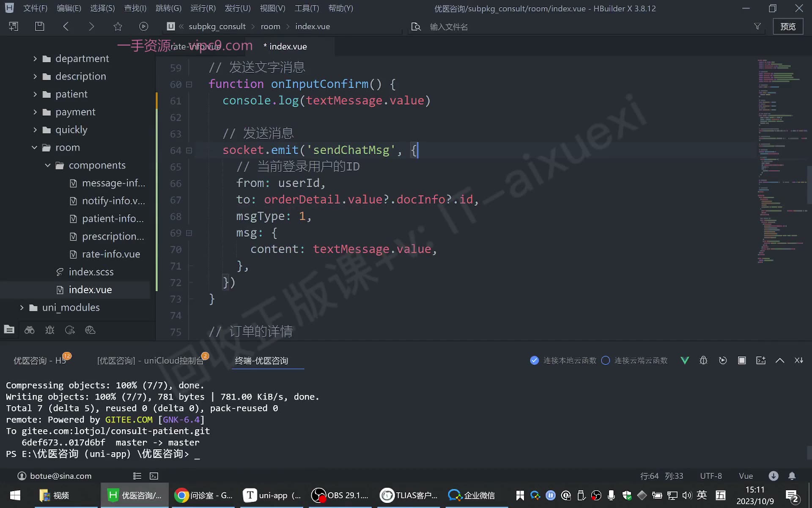Open OBS from the Windows taskbar
Image resolution: width=812 pixels, height=508 pixels.
pos(340,495)
